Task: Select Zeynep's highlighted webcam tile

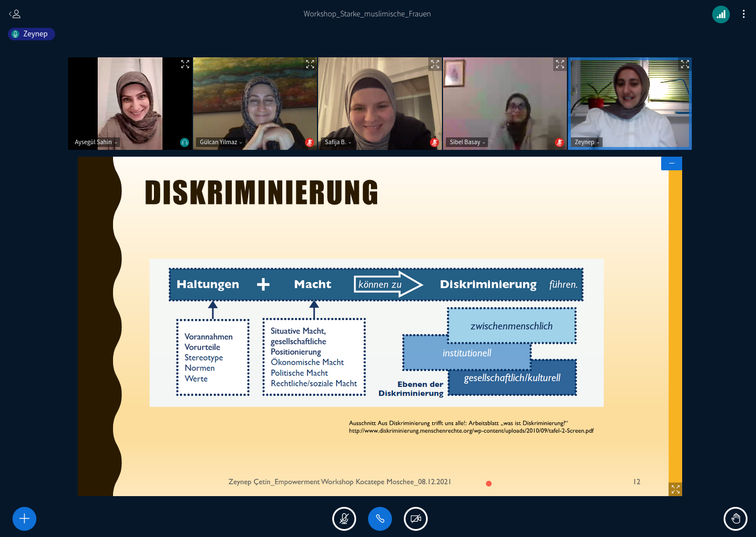Action: point(630,102)
